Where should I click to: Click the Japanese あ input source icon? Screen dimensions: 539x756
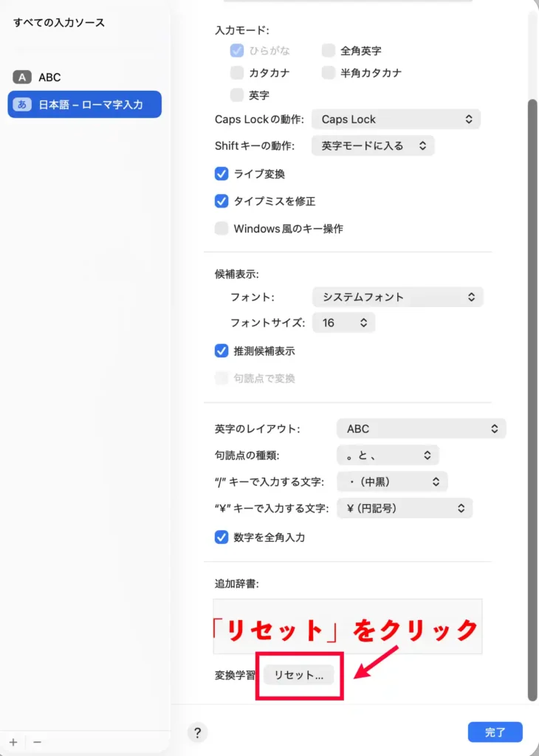[22, 105]
